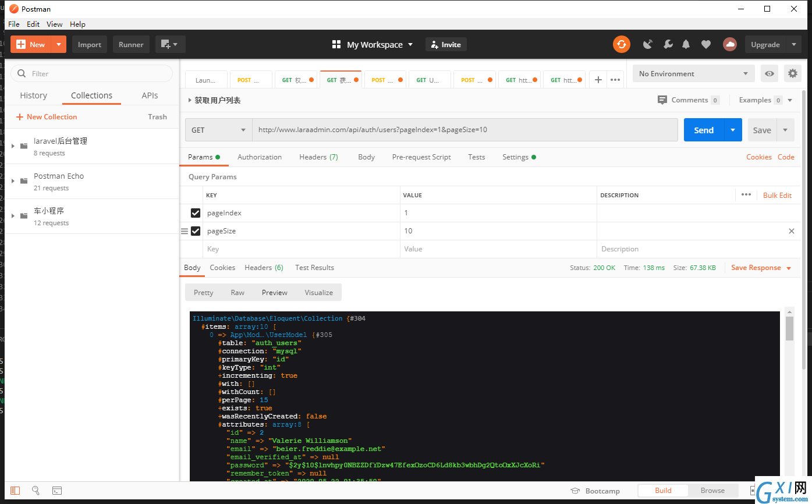Open Upgrade dropdown arrow
Viewport: 812px width, 504px height.
(793, 44)
